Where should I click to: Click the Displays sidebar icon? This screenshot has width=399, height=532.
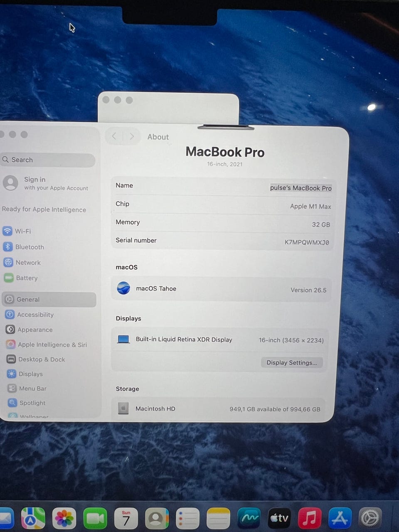tap(12, 374)
